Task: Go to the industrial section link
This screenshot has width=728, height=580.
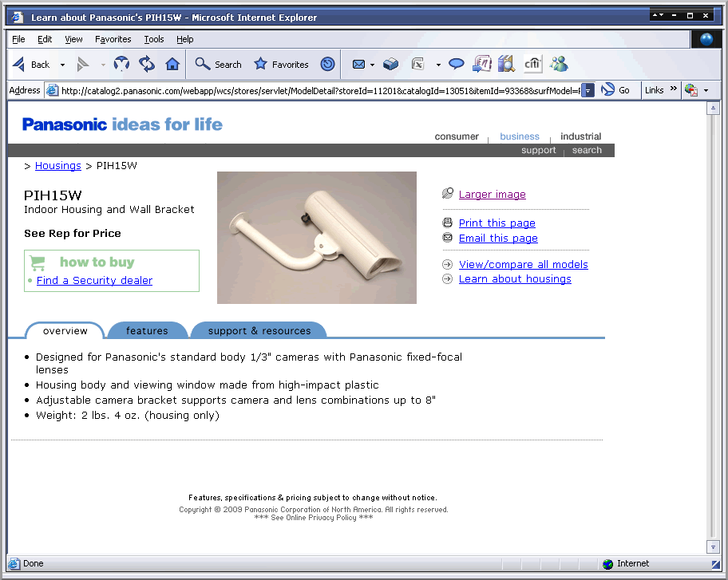Action: [580, 136]
